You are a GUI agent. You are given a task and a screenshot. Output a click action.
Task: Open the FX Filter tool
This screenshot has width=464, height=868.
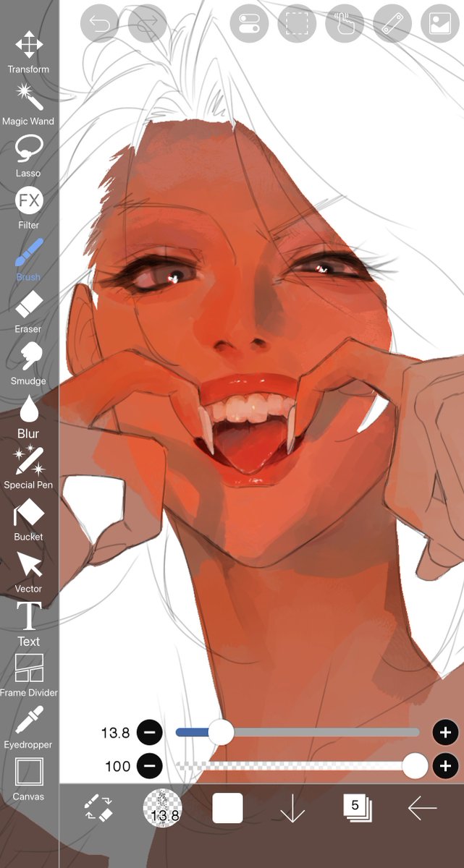tap(29, 208)
